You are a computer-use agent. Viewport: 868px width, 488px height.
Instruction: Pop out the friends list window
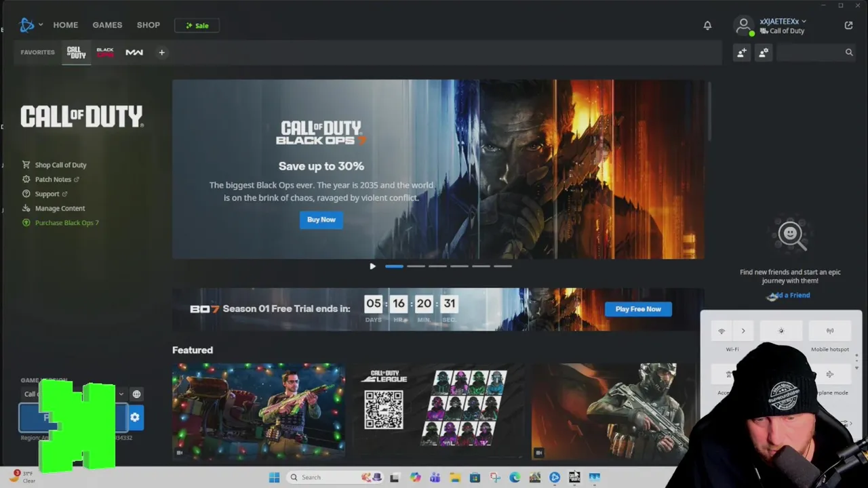[x=848, y=25]
